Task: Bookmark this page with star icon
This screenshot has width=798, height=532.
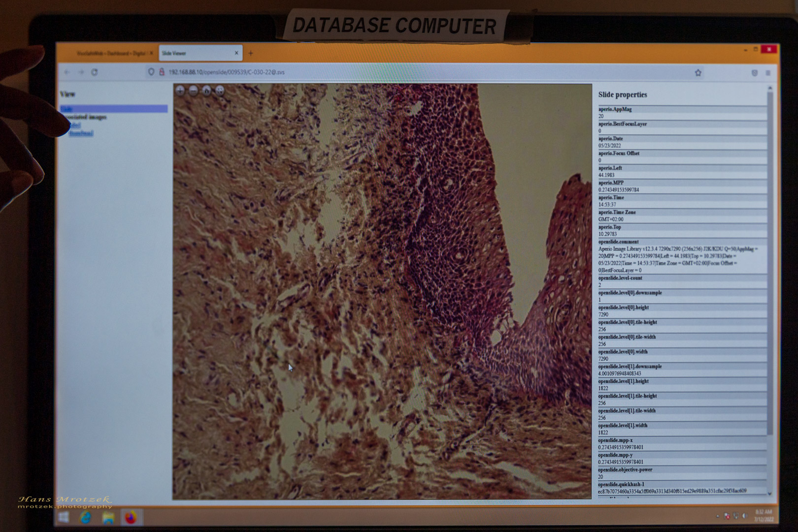Action: coord(698,73)
